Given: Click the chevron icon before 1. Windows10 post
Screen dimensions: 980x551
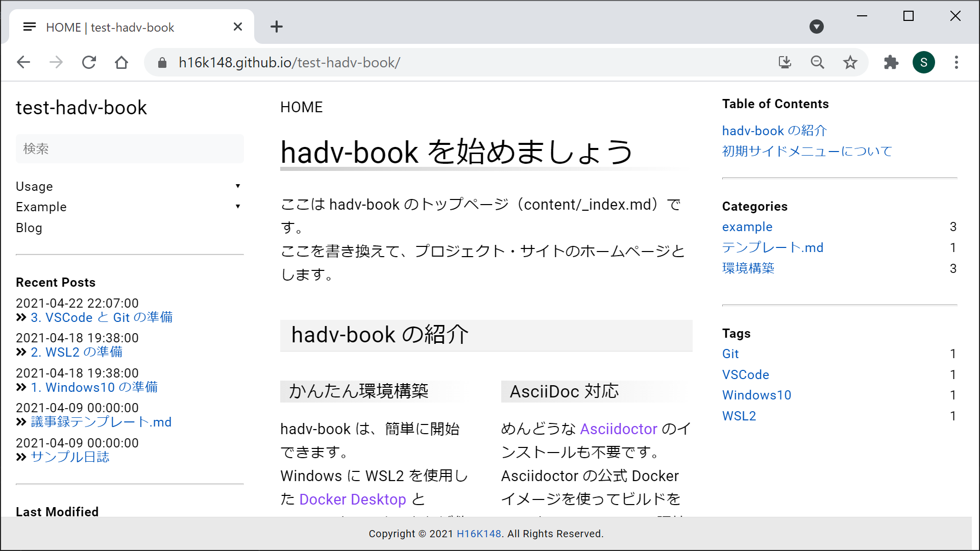Looking at the screenshot, I should 21,387.
